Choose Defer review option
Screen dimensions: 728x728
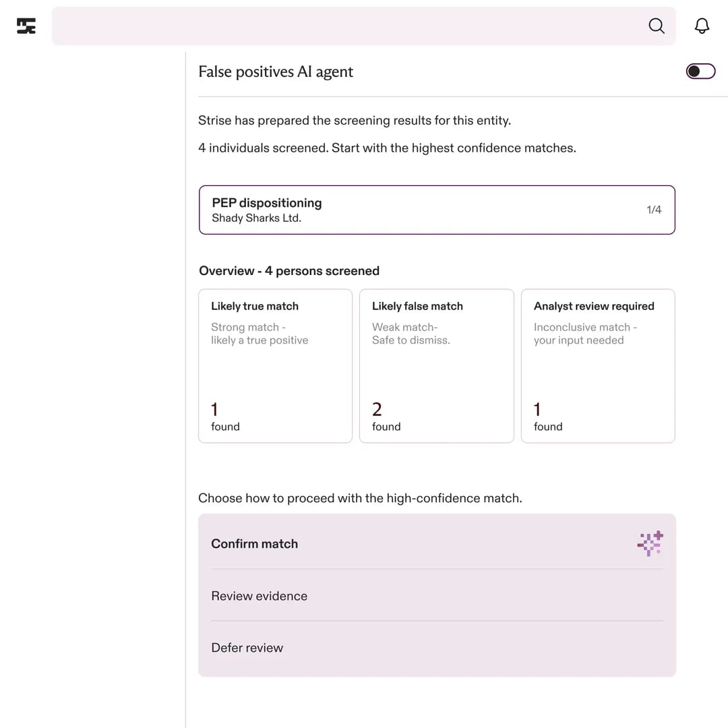(x=437, y=648)
